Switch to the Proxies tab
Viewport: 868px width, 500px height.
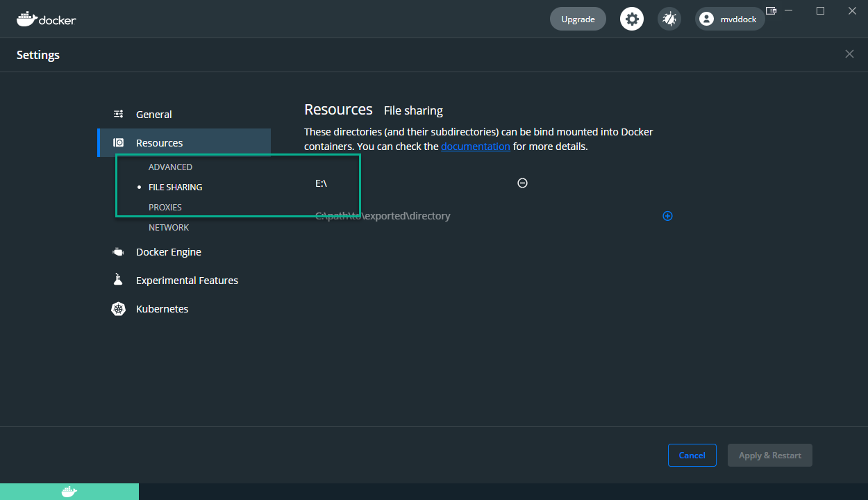pos(165,207)
